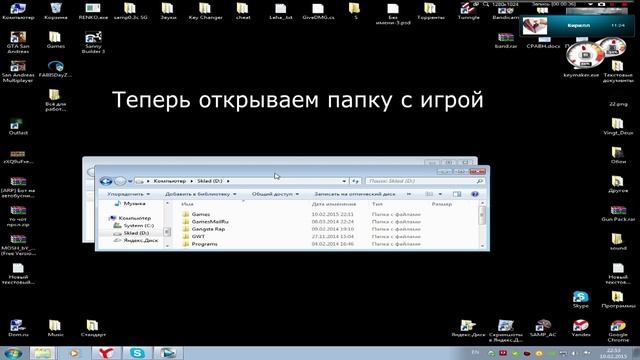Select the Skype desktop shortcut
Image resolution: width=640 pixels, height=360 pixels.
pyautogui.click(x=580, y=299)
